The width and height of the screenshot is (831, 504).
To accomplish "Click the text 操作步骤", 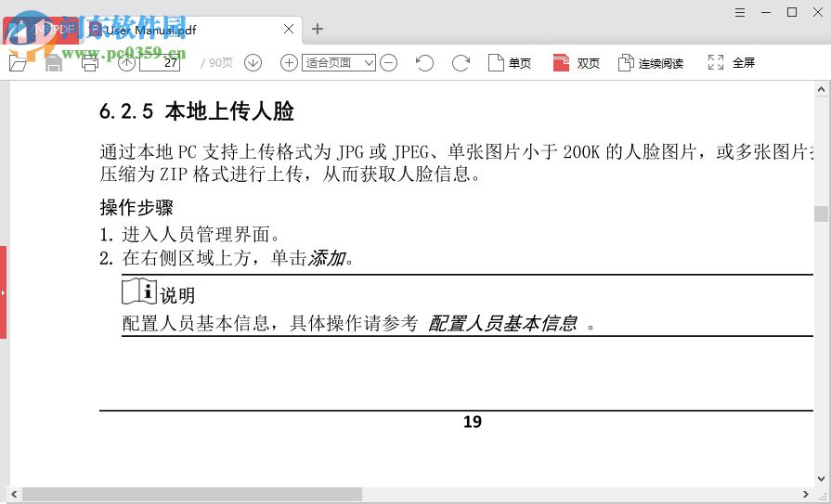I will tap(136, 207).
